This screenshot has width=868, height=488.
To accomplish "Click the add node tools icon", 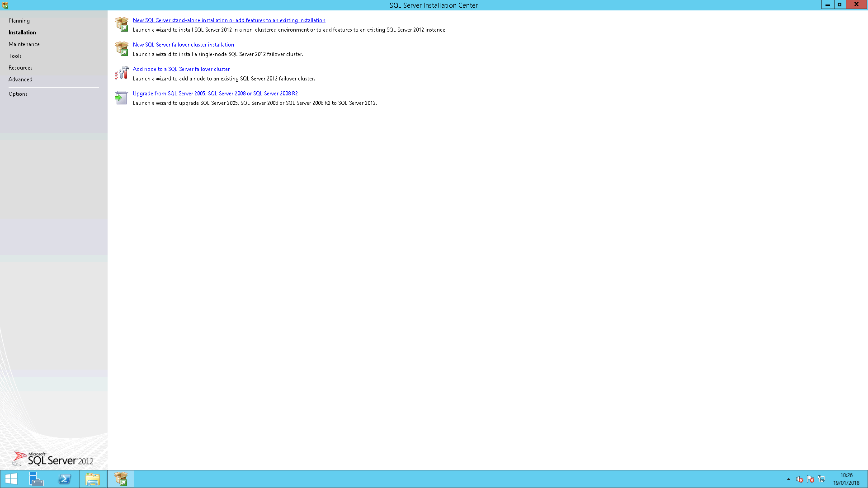I will [122, 73].
